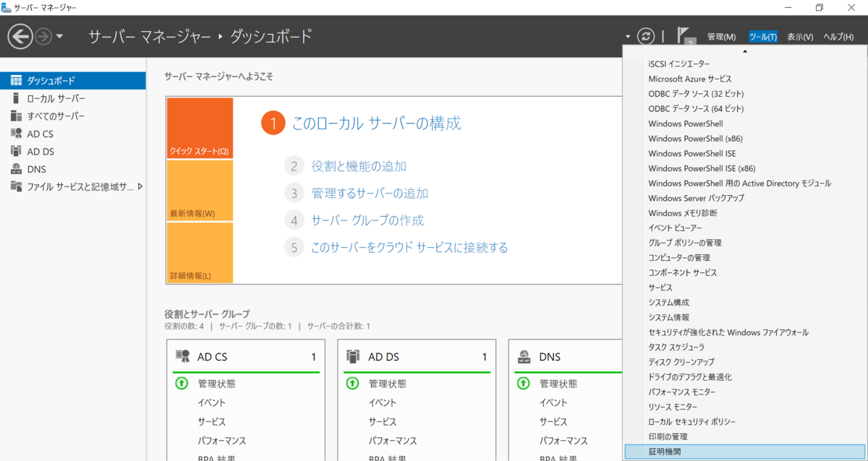
Task: Click the AD DS tile header icon
Action: coord(354,356)
